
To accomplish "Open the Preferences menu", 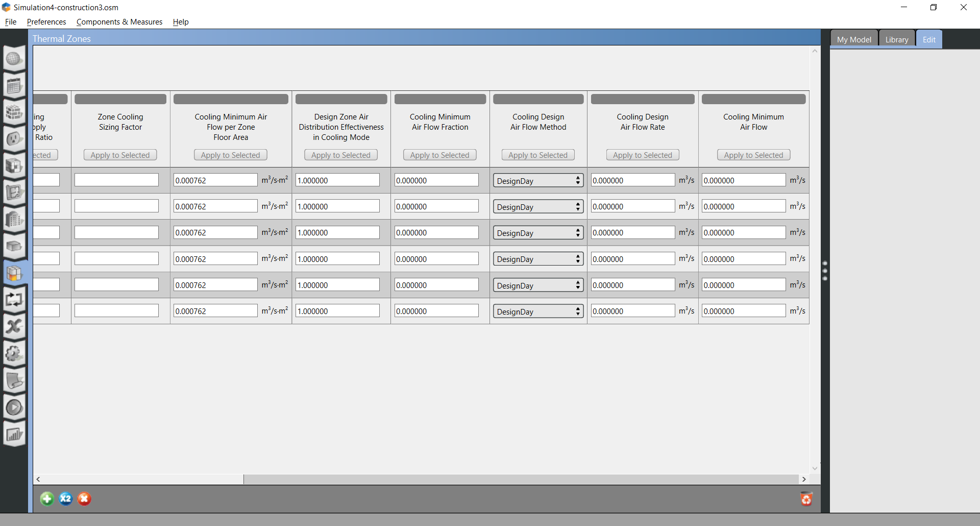I will coord(46,21).
